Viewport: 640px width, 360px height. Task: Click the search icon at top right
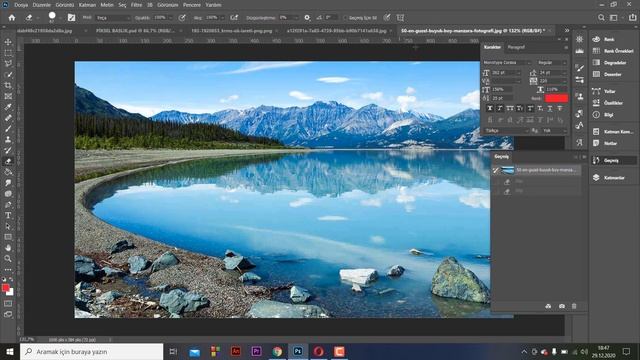coord(601,18)
